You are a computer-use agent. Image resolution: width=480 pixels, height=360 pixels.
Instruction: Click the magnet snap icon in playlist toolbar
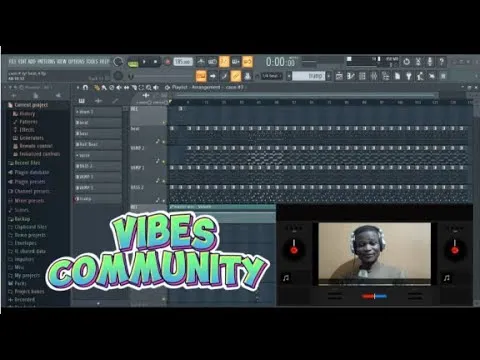tap(85, 88)
